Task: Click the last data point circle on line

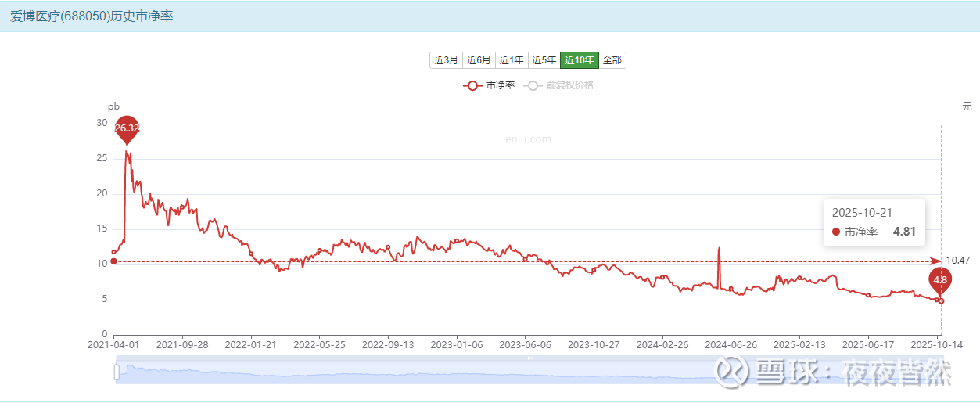Action: coord(941,301)
